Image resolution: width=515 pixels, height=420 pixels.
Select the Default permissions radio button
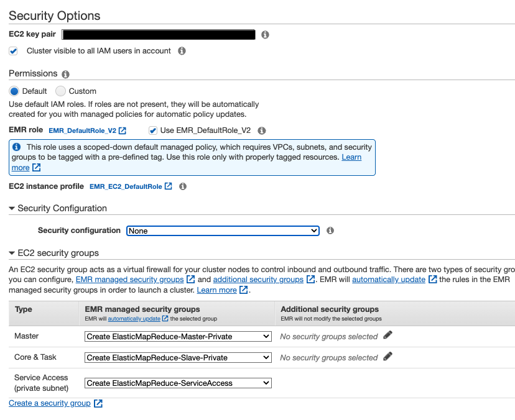click(14, 91)
